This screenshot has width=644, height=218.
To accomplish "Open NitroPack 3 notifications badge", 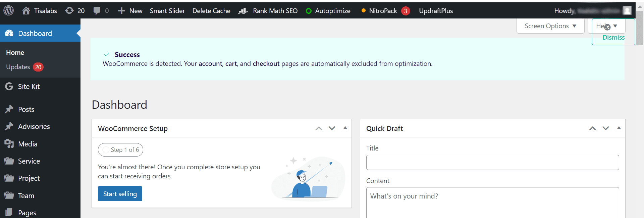I will point(406,11).
